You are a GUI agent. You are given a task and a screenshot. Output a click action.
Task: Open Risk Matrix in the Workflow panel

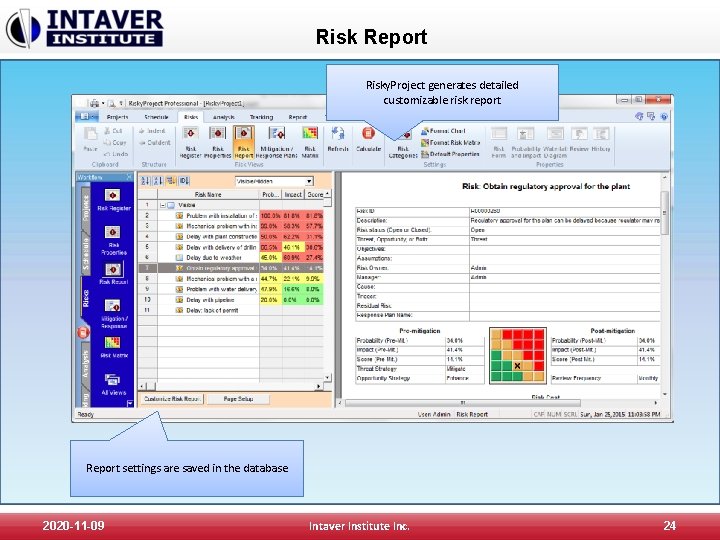pyautogui.click(x=113, y=347)
